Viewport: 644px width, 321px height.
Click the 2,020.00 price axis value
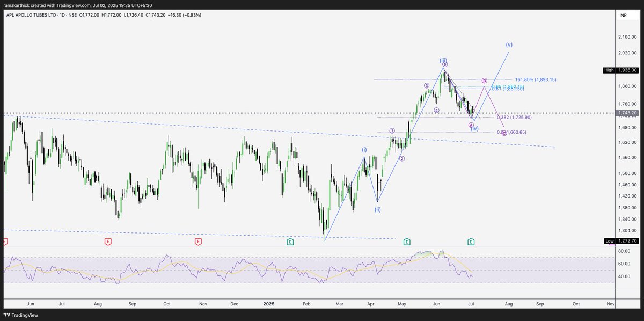(x=627, y=53)
